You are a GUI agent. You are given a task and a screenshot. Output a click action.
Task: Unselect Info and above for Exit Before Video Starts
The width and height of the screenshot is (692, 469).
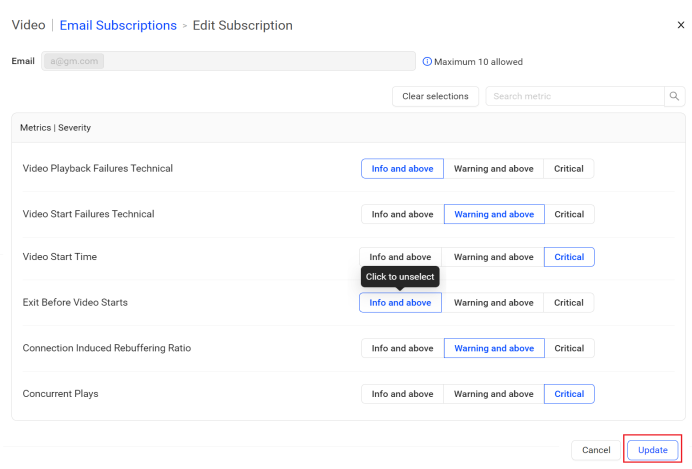[400, 303]
